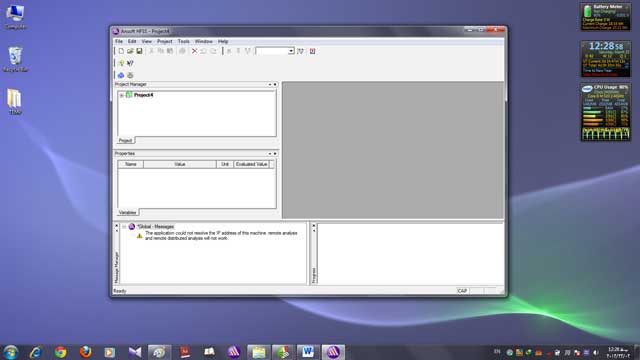Open the toolbar combo box dropdown arrow
Screen dimensions: 640x360
point(291,51)
